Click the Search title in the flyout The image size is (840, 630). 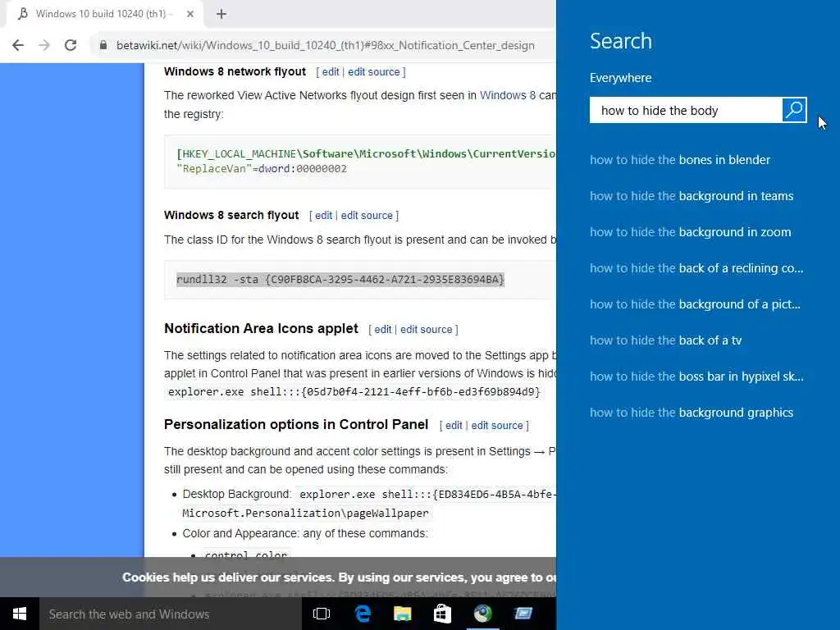point(621,41)
